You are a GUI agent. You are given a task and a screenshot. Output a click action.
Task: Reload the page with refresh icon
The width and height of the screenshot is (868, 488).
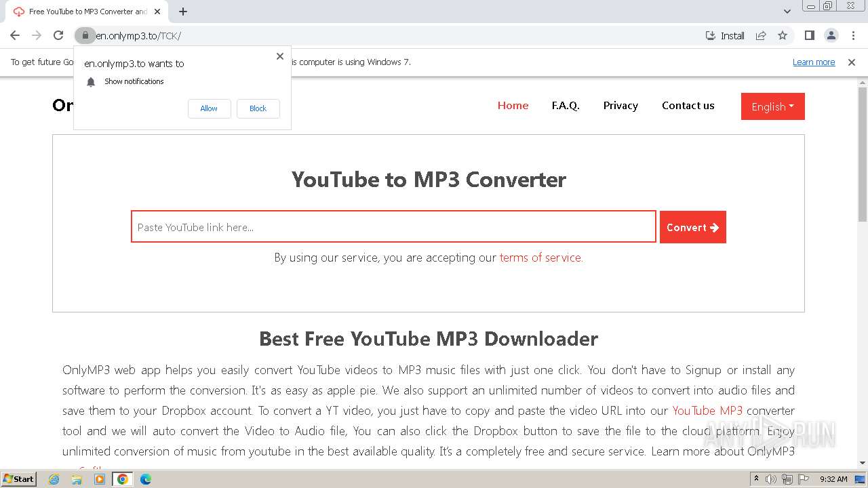click(x=58, y=35)
